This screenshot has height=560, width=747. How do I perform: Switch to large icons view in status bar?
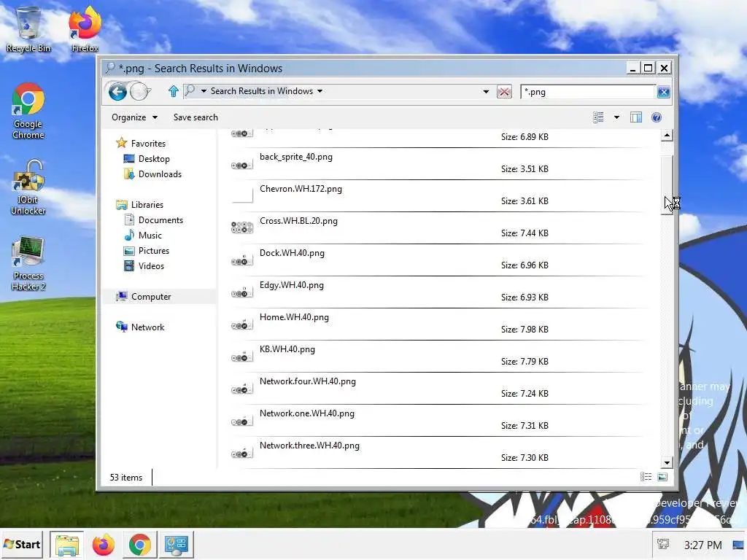click(662, 477)
